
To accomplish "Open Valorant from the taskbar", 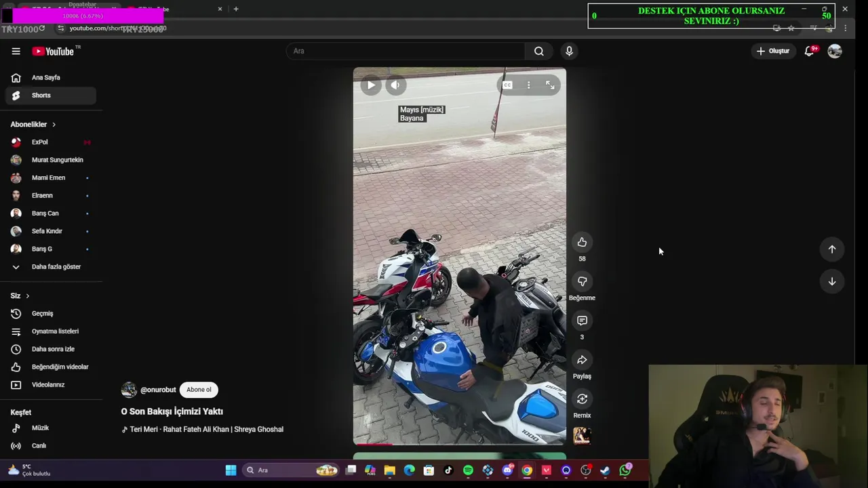I will coord(547,470).
